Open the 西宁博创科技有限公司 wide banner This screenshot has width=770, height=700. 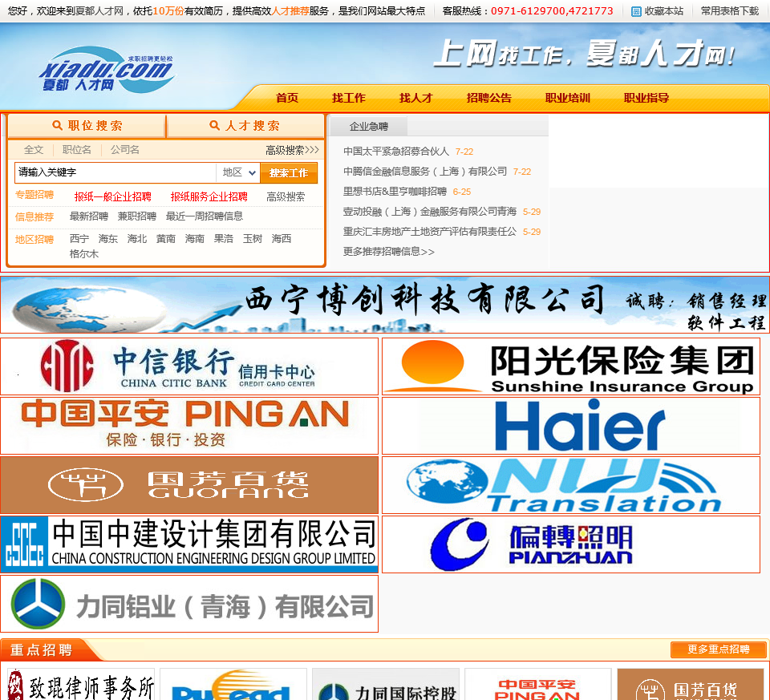point(385,305)
